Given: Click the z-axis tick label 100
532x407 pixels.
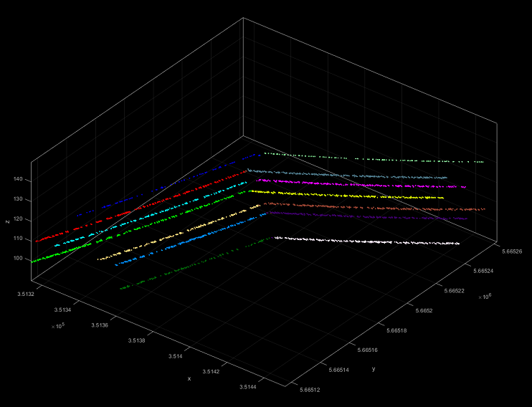Looking at the screenshot, I should (x=17, y=258).
